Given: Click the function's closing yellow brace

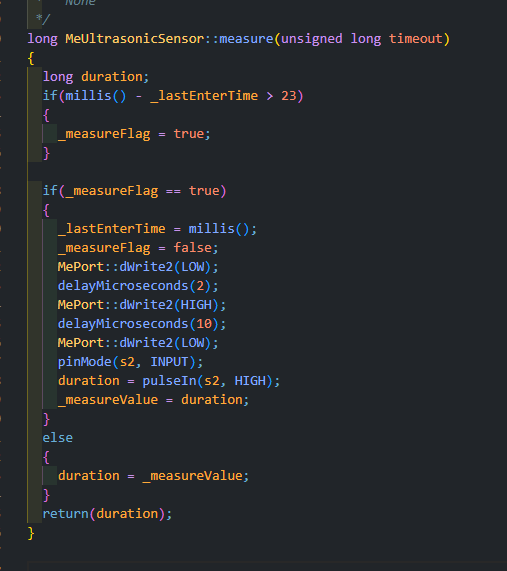Looking at the screenshot, I should click(31, 533).
